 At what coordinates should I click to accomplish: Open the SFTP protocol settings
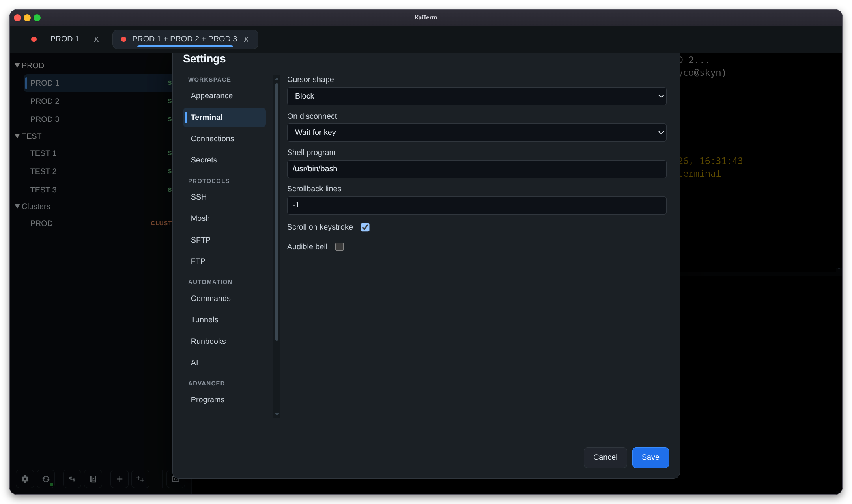tap(224, 240)
